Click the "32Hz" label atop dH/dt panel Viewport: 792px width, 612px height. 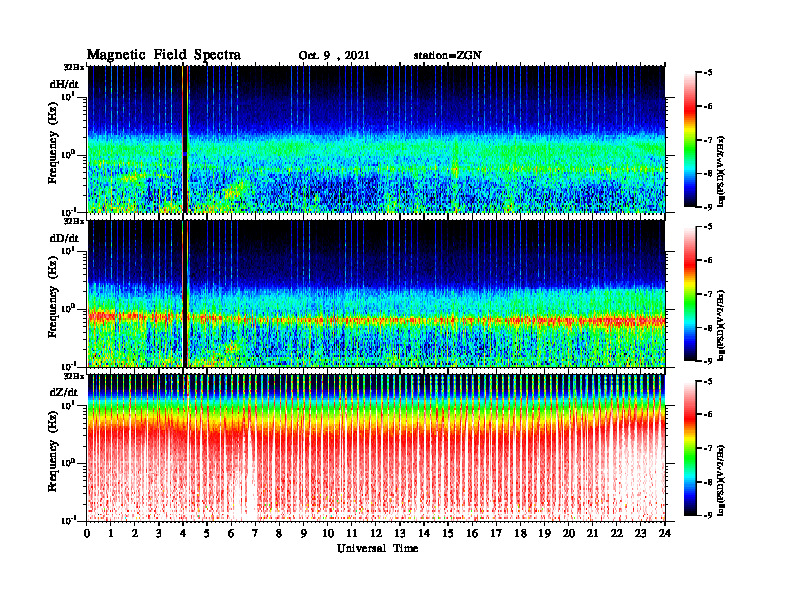[74, 66]
